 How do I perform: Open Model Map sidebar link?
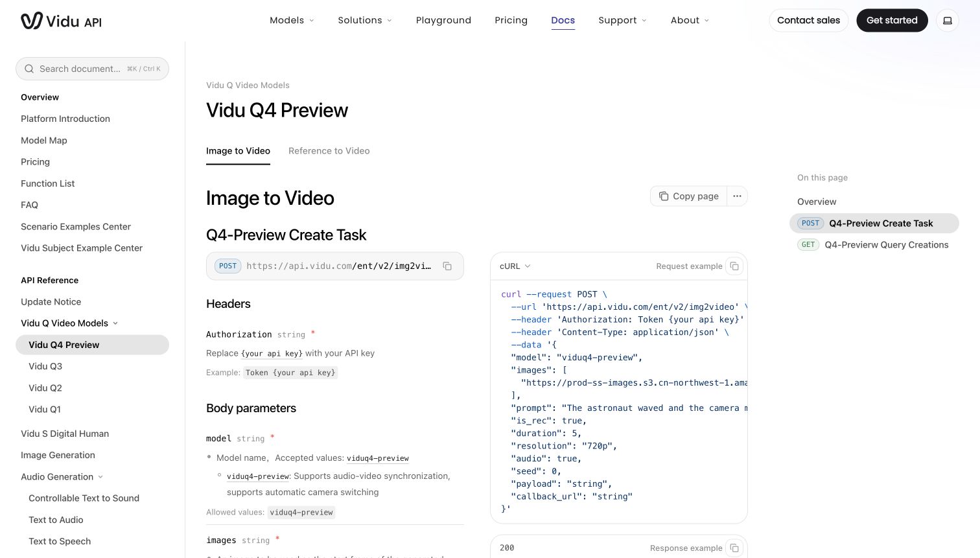(x=44, y=141)
